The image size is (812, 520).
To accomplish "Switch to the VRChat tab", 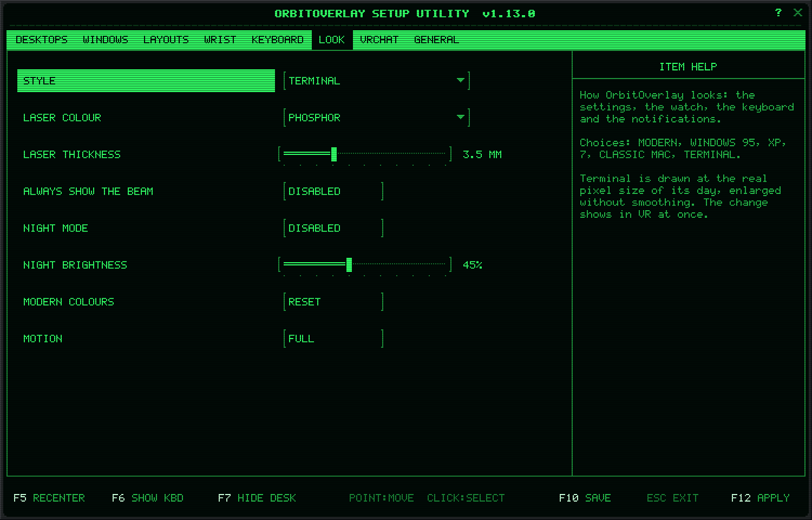I will (379, 40).
